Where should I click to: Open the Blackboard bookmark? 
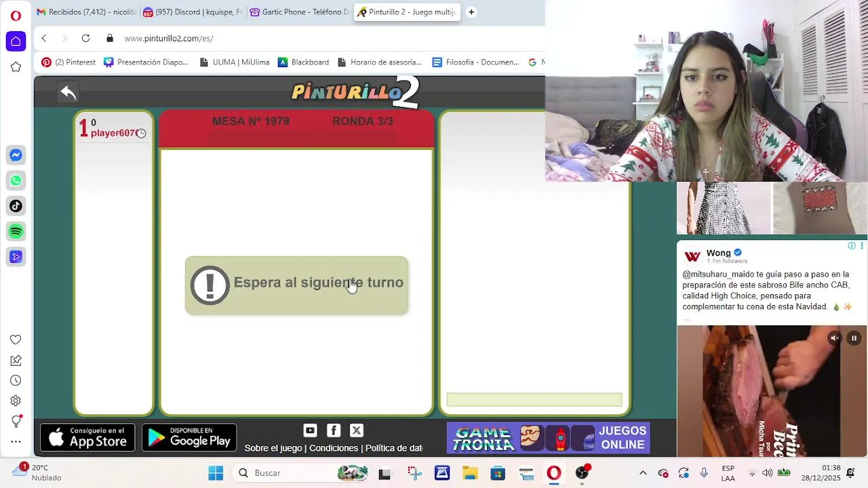click(x=303, y=62)
